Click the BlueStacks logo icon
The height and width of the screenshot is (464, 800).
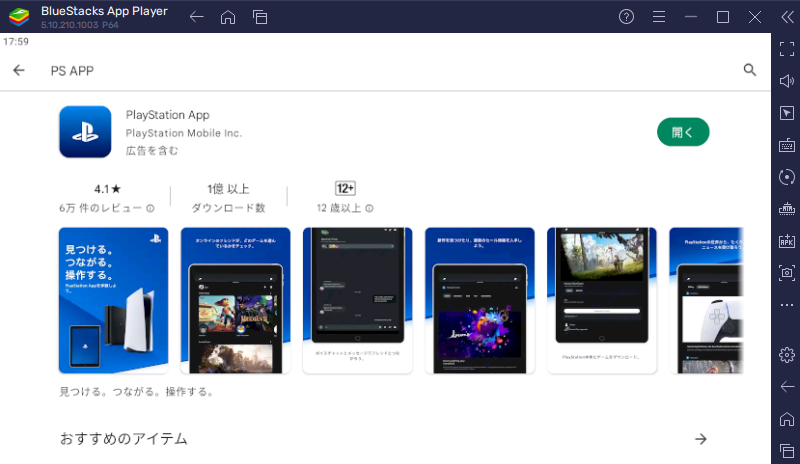tap(19, 17)
